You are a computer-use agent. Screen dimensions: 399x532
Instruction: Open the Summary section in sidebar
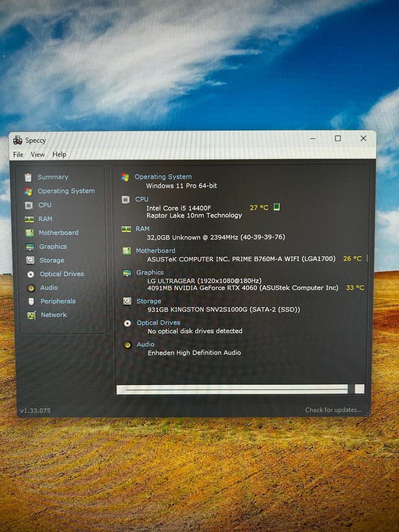(53, 177)
